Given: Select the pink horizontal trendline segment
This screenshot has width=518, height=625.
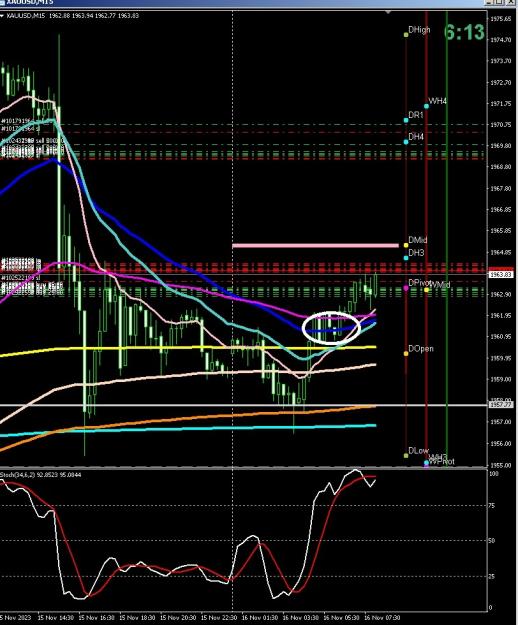Looking at the screenshot, I should tap(315, 246).
